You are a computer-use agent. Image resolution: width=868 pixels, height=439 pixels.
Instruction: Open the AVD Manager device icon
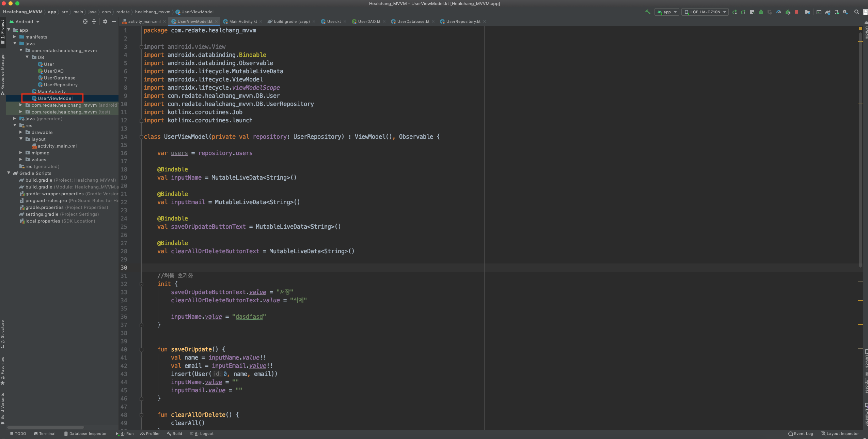pyautogui.click(x=836, y=12)
